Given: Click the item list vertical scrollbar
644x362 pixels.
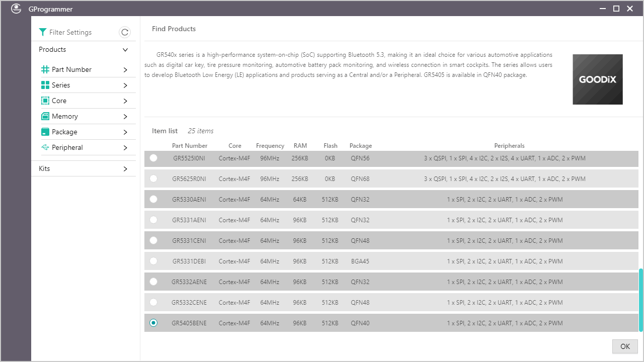Looking at the screenshot, I should (x=640, y=300).
